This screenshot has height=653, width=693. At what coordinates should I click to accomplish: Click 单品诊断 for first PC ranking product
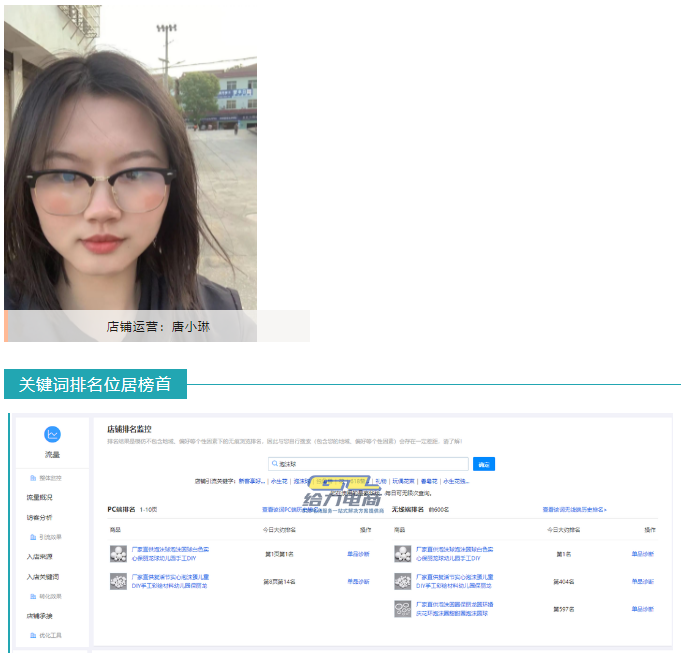coord(358,554)
